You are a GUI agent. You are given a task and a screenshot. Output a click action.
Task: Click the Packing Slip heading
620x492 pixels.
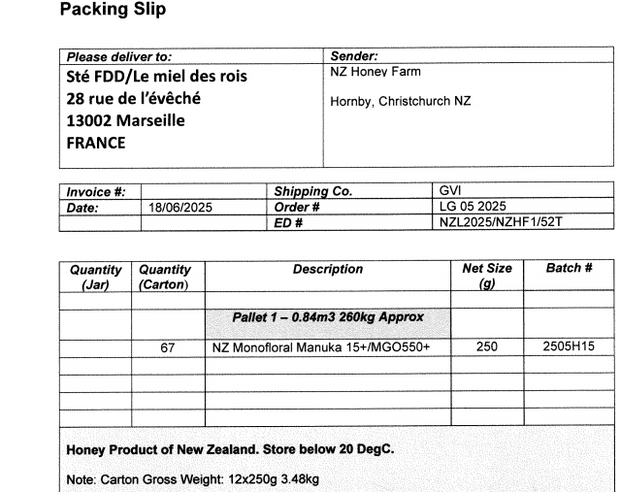point(113,9)
